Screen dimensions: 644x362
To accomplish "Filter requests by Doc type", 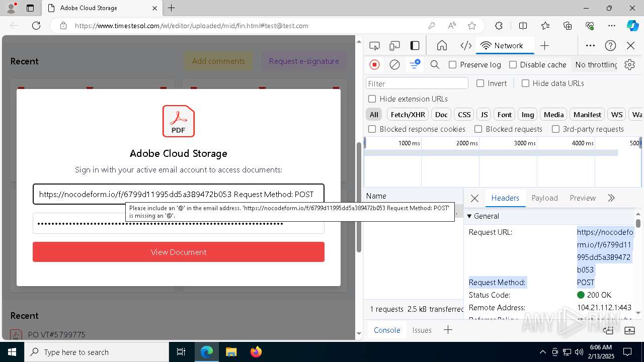I will pos(441,115).
